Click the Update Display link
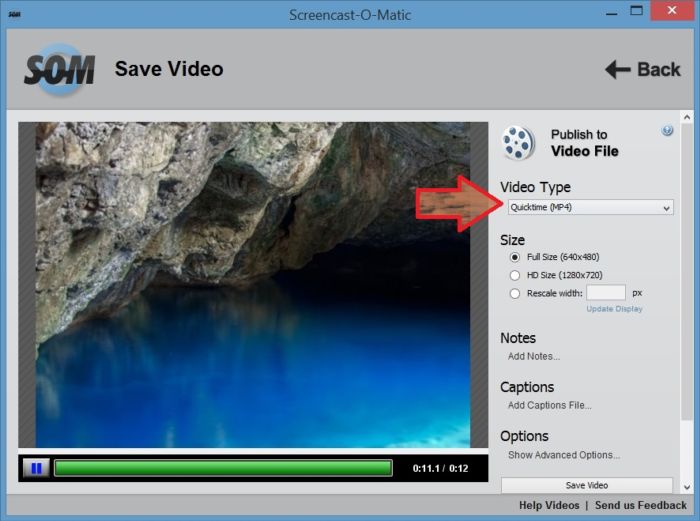Screen dimensions: 700x521 (614, 309)
